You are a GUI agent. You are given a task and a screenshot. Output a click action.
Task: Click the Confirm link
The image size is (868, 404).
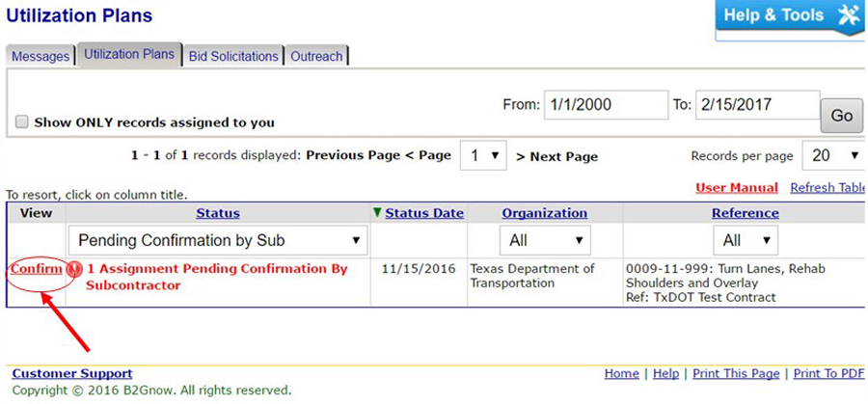[37, 269]
